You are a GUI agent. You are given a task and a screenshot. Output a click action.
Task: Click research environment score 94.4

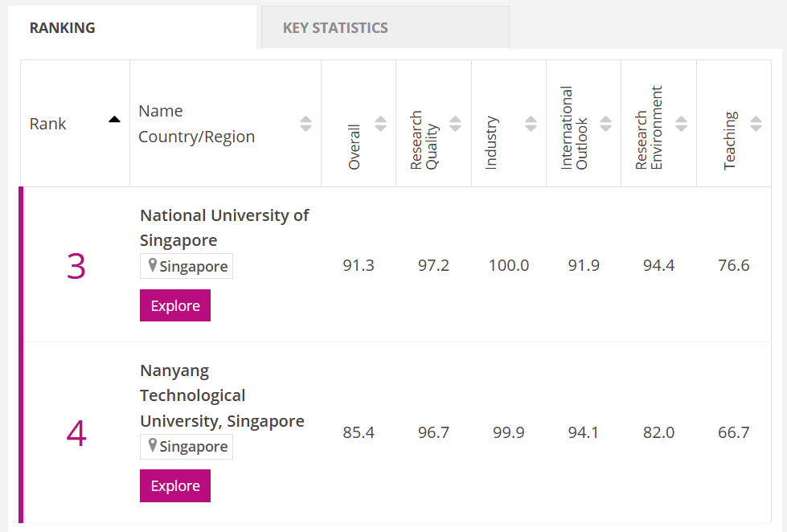[659, 265]
